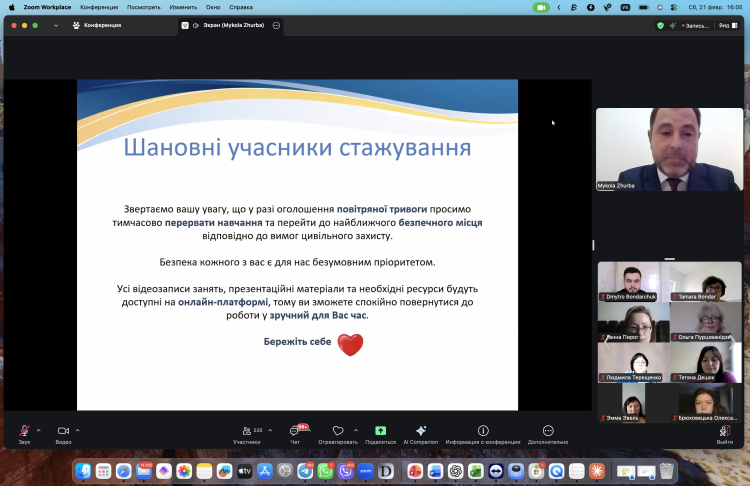The image size is (750, 486).
Task: Click the Отреагировать reactions heart icon
Action: click(x=338, y=431)
